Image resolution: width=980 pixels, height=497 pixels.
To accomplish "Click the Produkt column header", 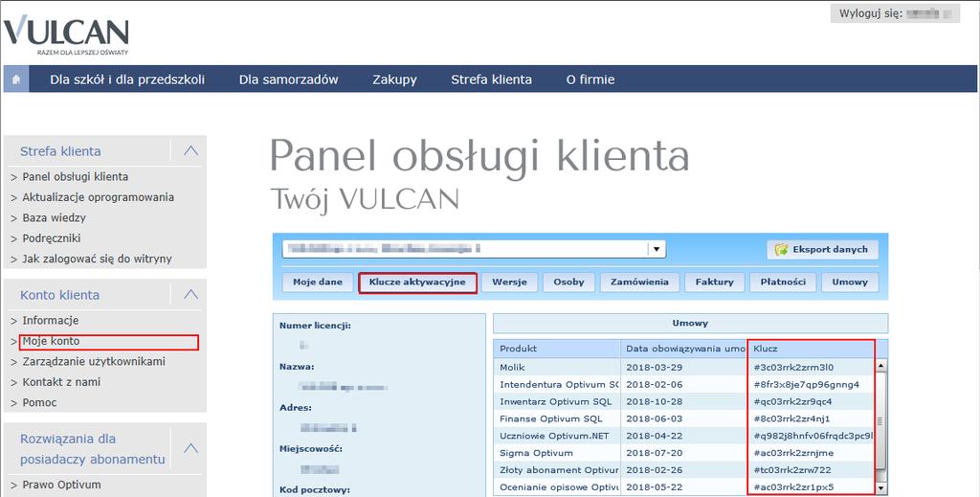I will click(x=557, y=349).
